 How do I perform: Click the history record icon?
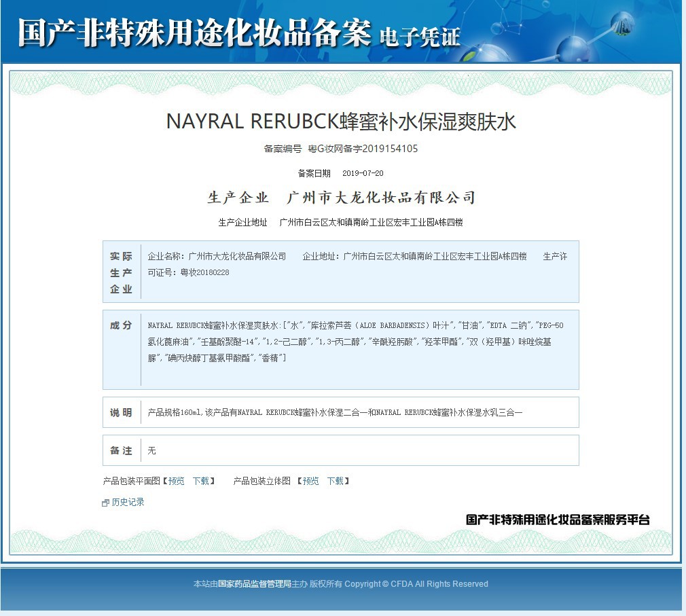[x=105, y=503]
